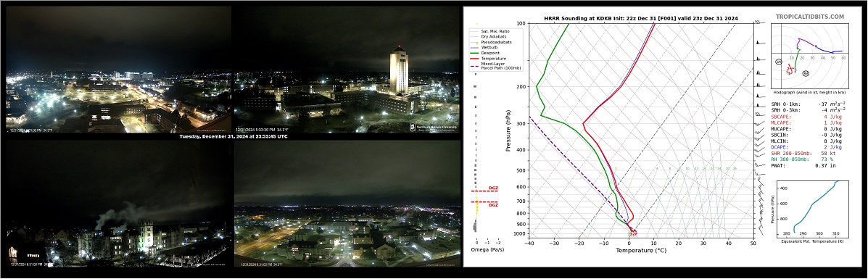The width and height of the screenshot is (868, 279).
Task: Open the webcam view with the lit tower
Action: tap(347, 69)
